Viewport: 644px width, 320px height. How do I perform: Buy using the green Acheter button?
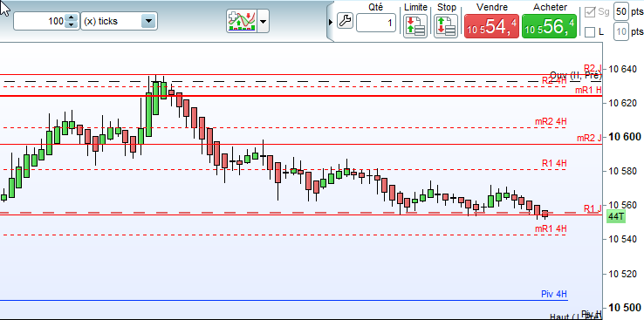point(549,26)
